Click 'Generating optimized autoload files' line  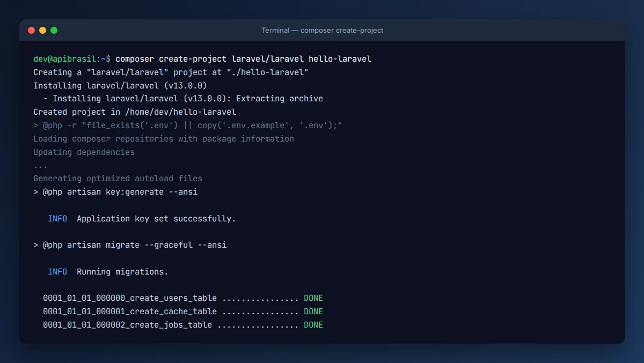(x=118, y=179)
